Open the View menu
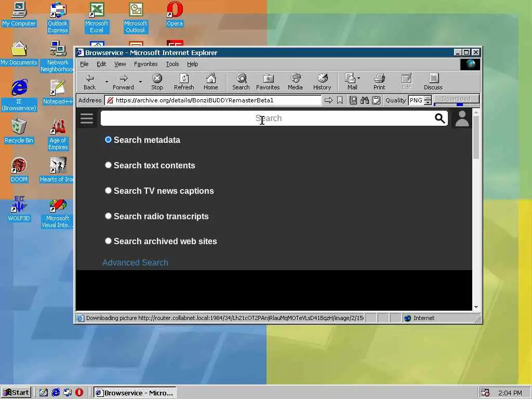The height and width of the screenshot is (399, 532). coord(120,64)
